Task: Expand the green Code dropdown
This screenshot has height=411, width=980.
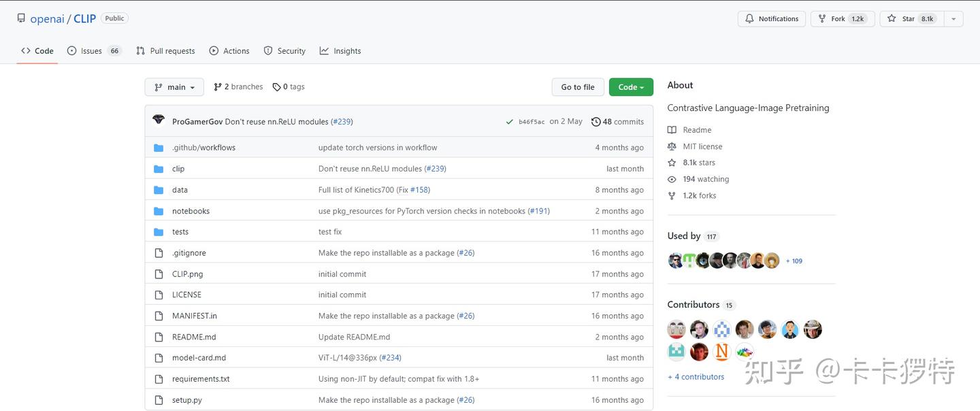Action: [x=631, y=87]
